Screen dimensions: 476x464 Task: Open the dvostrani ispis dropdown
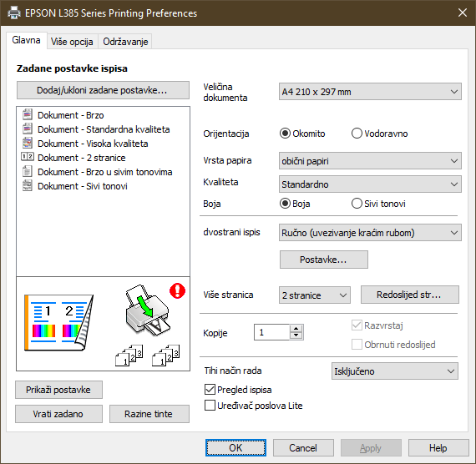tap(370, 233)
